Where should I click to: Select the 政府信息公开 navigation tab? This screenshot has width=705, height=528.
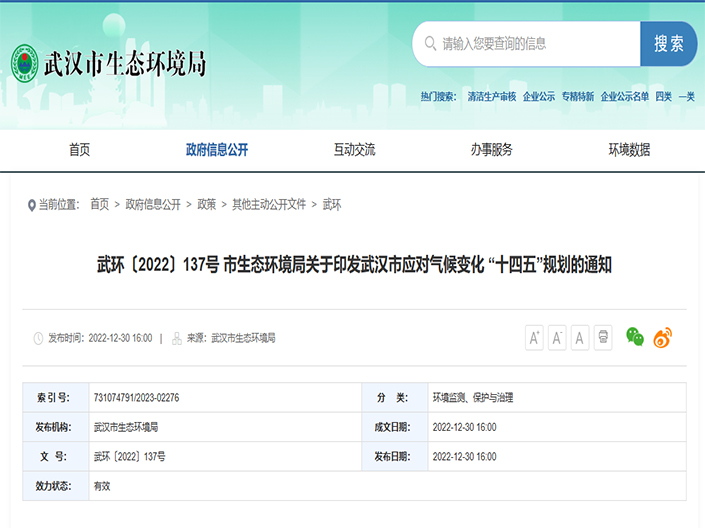point(217,150)
